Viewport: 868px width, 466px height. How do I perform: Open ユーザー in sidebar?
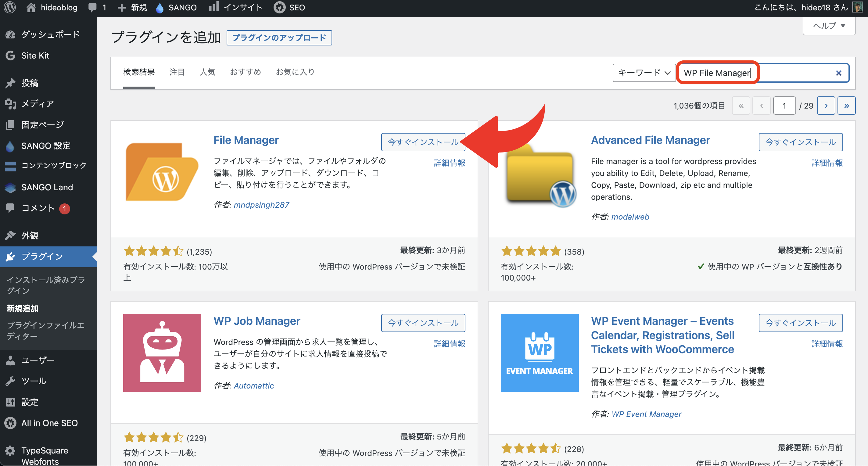pyautogui.click(x=48, y=360)
